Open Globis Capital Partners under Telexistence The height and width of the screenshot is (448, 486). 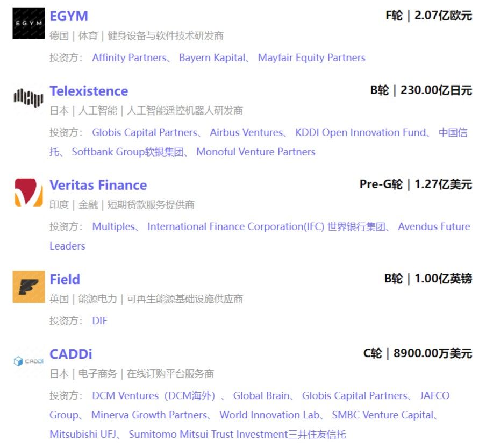point(145,133)
